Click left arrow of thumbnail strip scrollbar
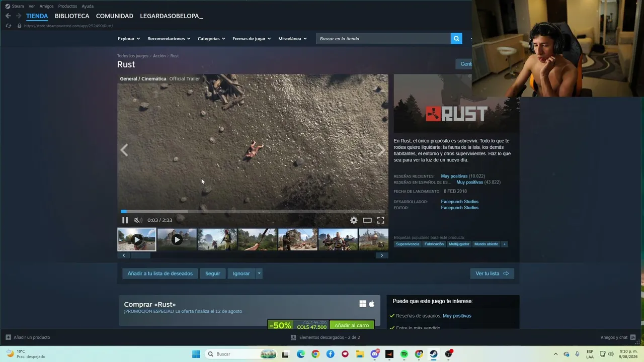The image size is (644, 362). tap(124, 255)
